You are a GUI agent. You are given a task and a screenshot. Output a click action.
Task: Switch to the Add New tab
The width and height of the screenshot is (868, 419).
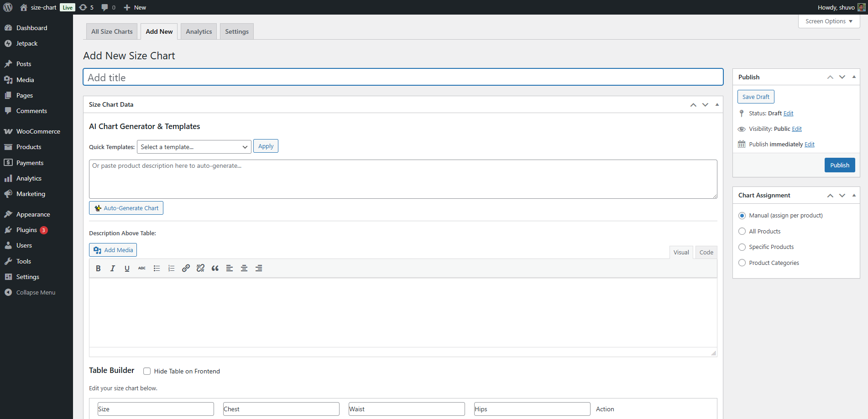coord(159,31)
